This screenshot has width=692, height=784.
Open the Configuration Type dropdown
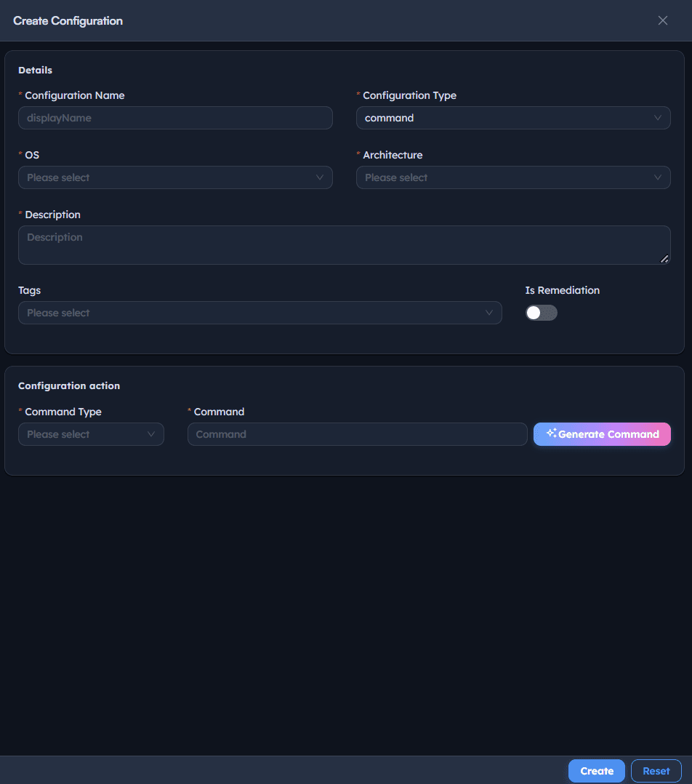point(513,118)
